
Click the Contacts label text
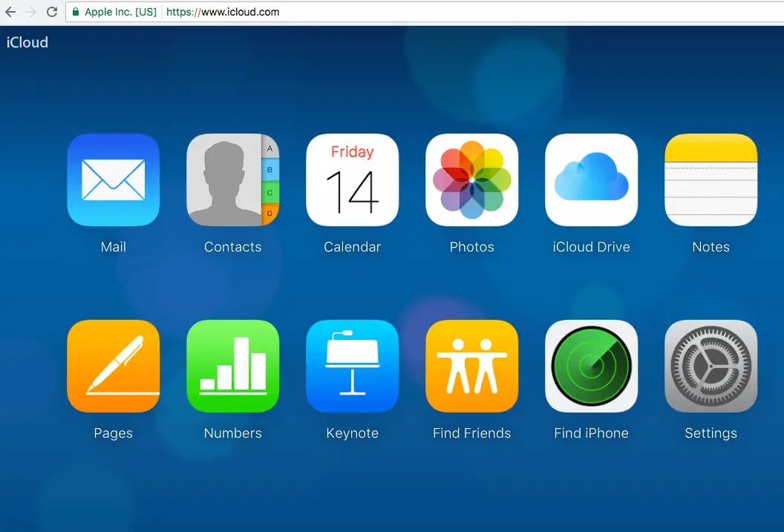(233, 247)
